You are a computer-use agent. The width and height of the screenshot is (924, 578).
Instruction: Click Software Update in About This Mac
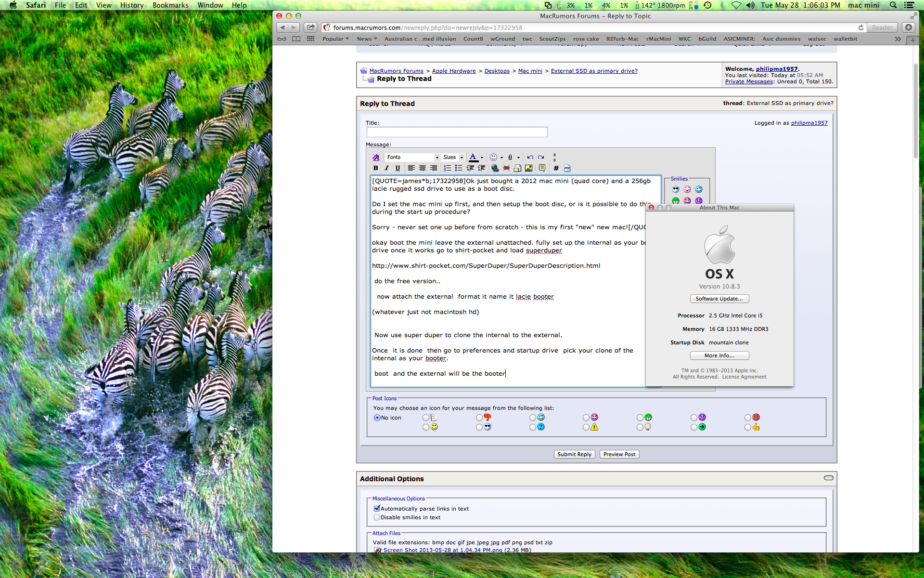(x=719, y=299)
